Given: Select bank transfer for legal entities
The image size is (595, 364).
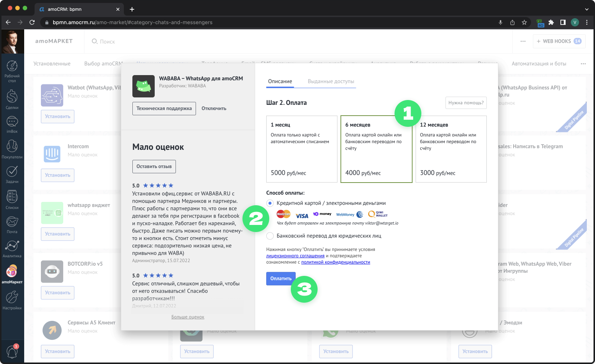Looking at the screenshot, I should (270, 236).
